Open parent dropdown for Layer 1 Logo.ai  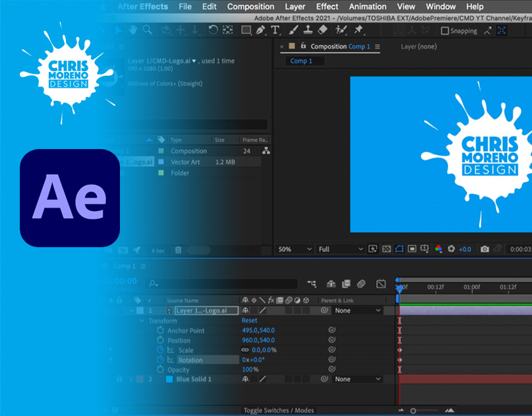357,311
